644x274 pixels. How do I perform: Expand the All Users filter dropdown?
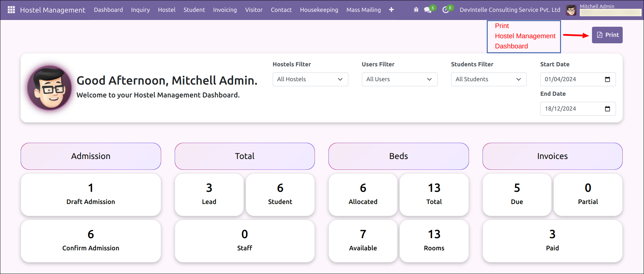tap(399, 79)
